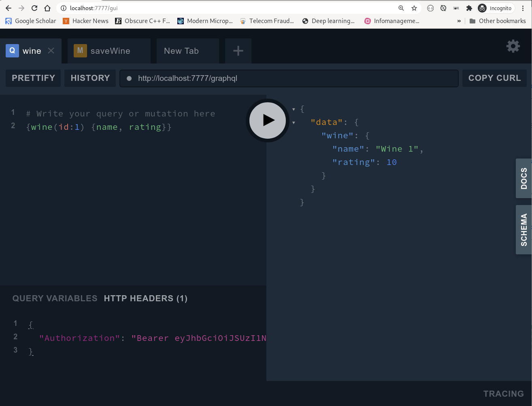The width and height of the screenshot is (532, 406).
Task: Toggle open the DOCS side panel
Action: [x=524, y=178]
